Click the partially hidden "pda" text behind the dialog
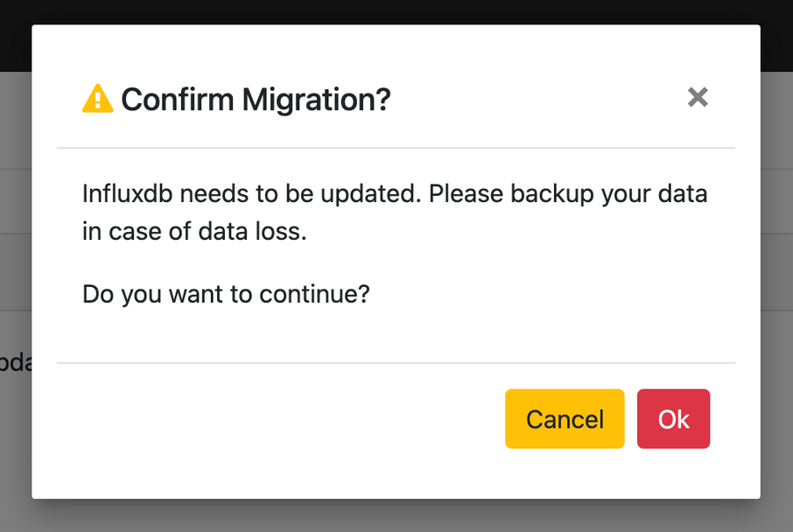The image size is (793, 532). coord(15,362)
